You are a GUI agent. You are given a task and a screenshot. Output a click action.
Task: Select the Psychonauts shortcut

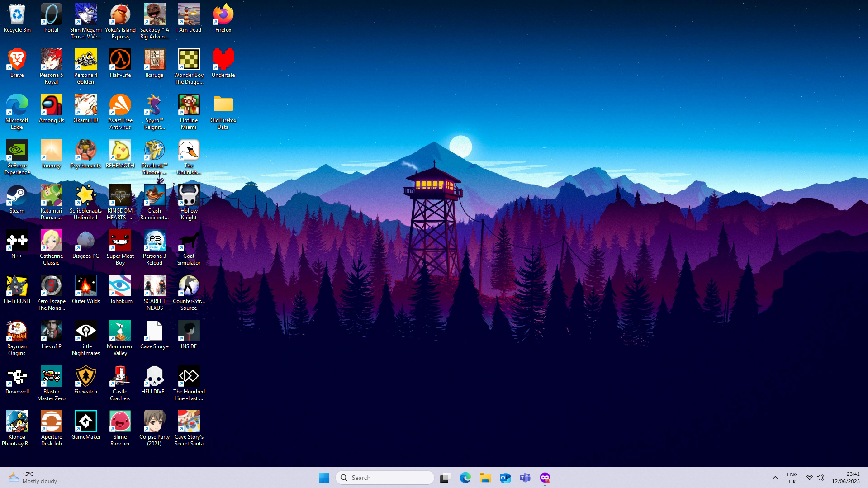pyautogui.click(x=86, y=150)
